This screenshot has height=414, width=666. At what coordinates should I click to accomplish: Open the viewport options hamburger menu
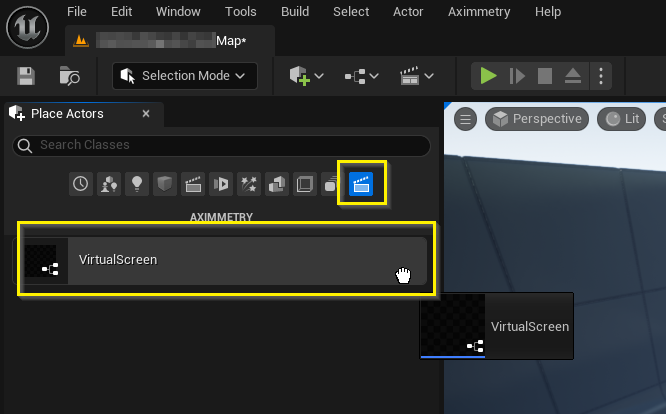pos(466,119)
